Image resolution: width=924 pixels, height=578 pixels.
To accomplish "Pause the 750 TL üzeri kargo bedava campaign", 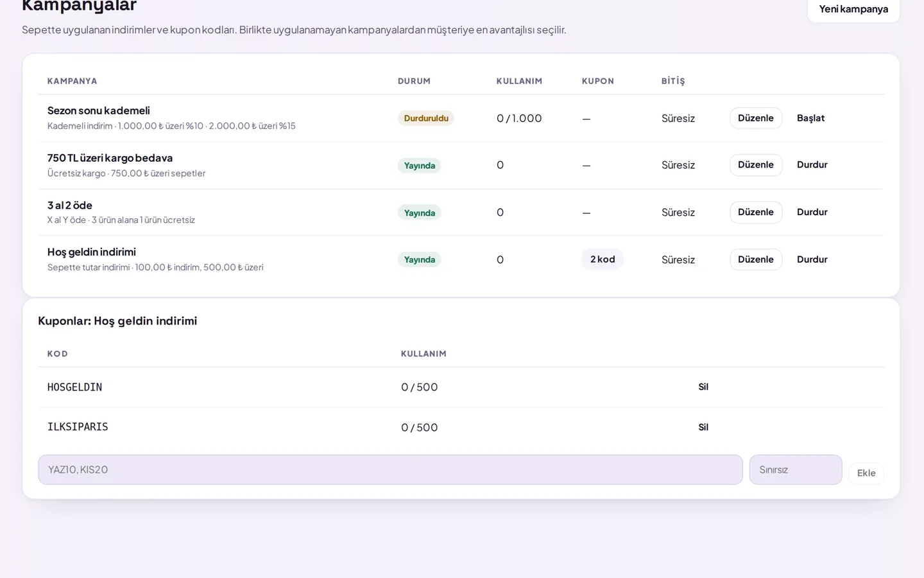I will tap(812, 165).
